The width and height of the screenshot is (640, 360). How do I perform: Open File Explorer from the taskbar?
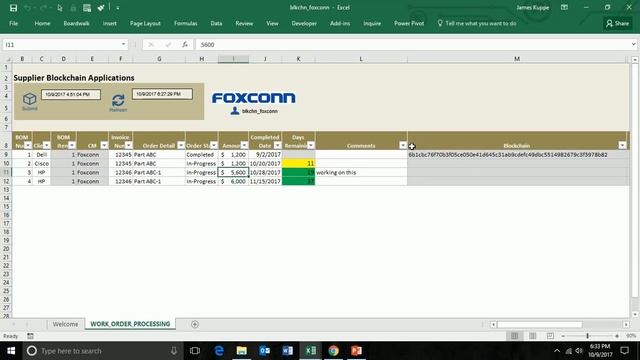pos(242,351)
